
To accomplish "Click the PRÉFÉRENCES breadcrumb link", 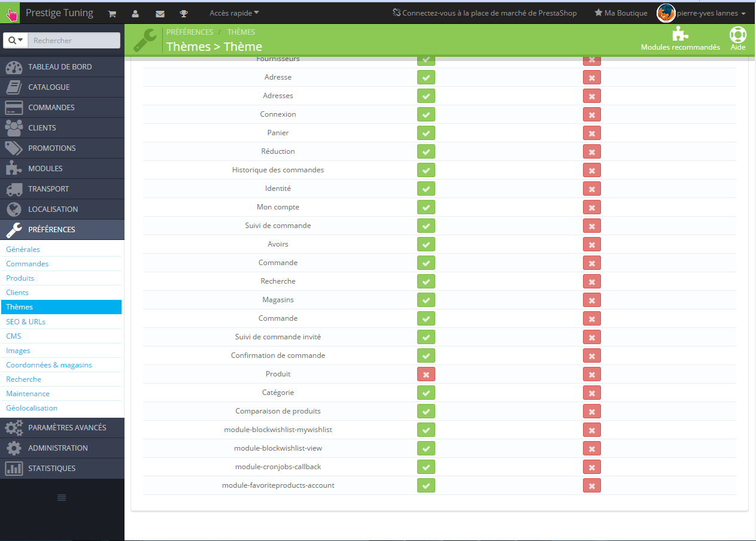I will pyautogui.click(x=190, y=32).
